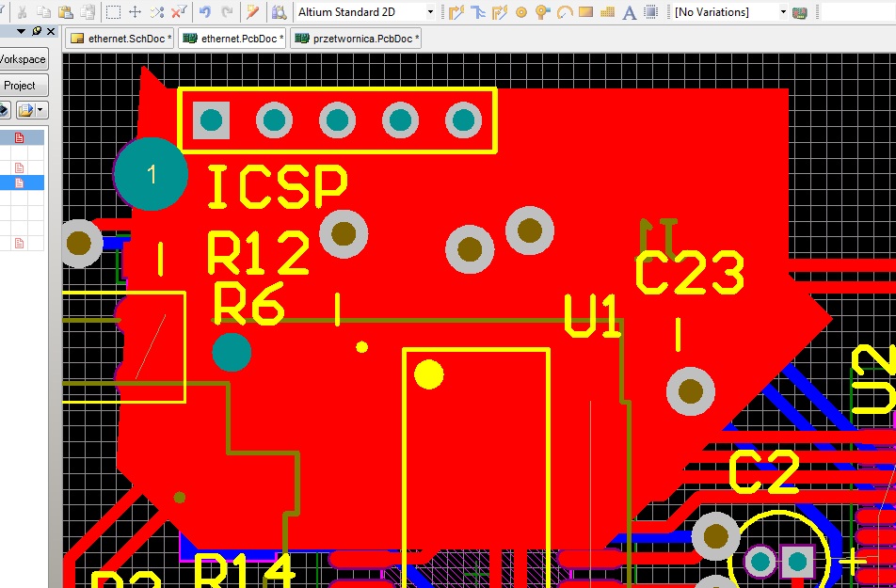The image size is (896, 588).
Task: Switch to przetwornica.PcbDoc tab
Action: point(356,39)
